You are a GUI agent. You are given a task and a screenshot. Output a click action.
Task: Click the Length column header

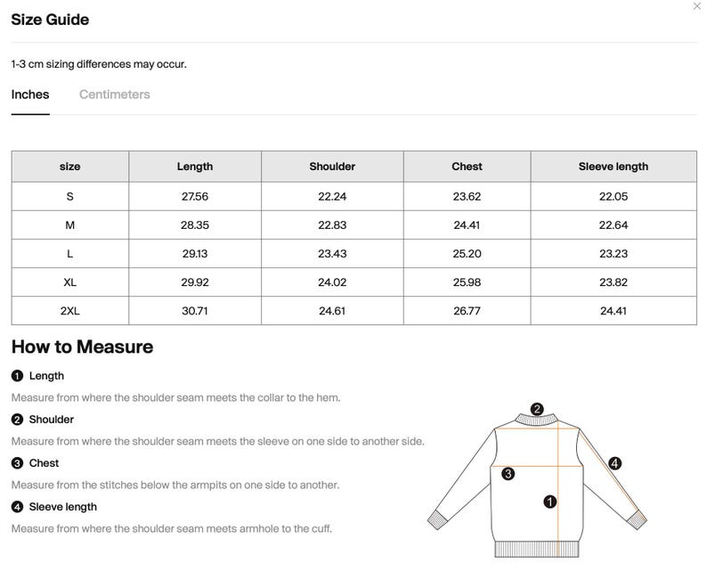click(195, 167)
